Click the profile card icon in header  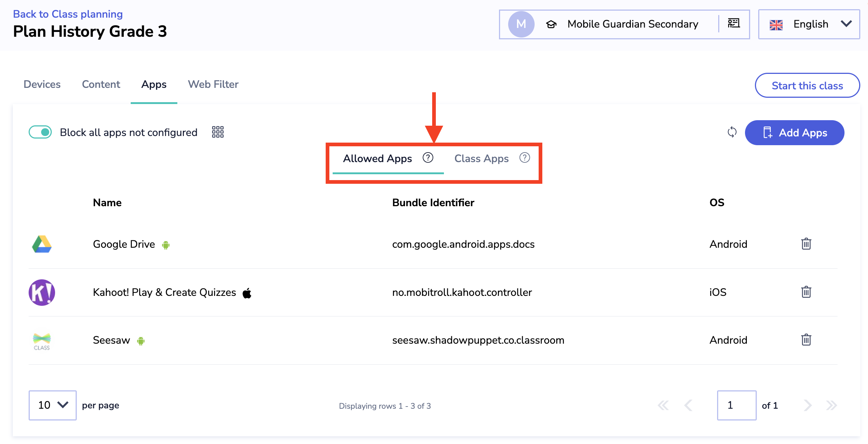[734, 24]
